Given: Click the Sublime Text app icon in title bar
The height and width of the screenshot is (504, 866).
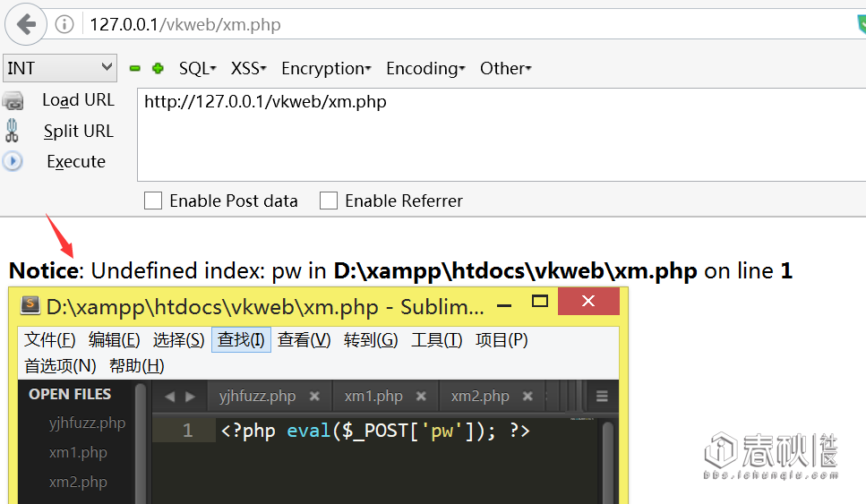Looking at the screenshot, I should click(x=30, y=304).
